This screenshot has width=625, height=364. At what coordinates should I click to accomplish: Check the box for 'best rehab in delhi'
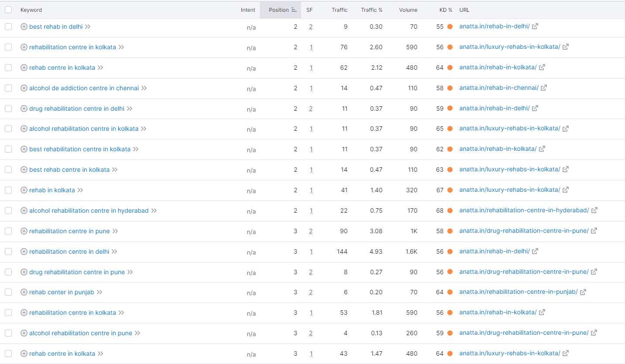coord(8,27)
